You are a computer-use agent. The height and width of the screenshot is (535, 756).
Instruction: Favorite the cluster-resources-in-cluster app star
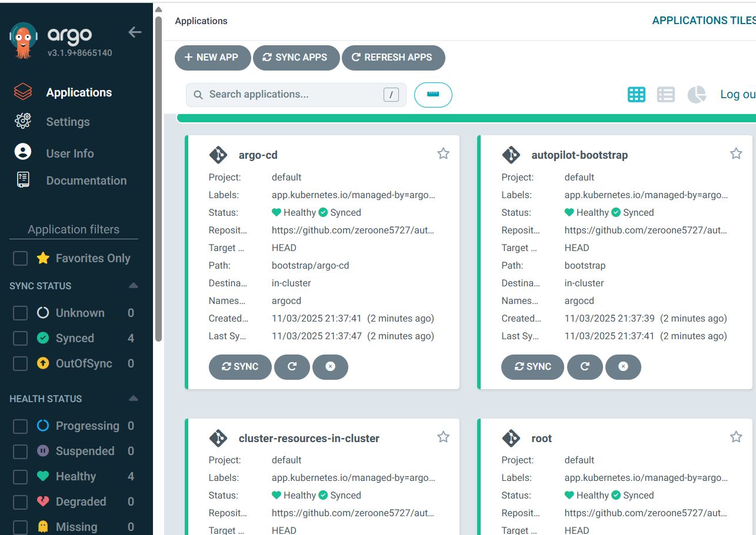coord(444,437)
